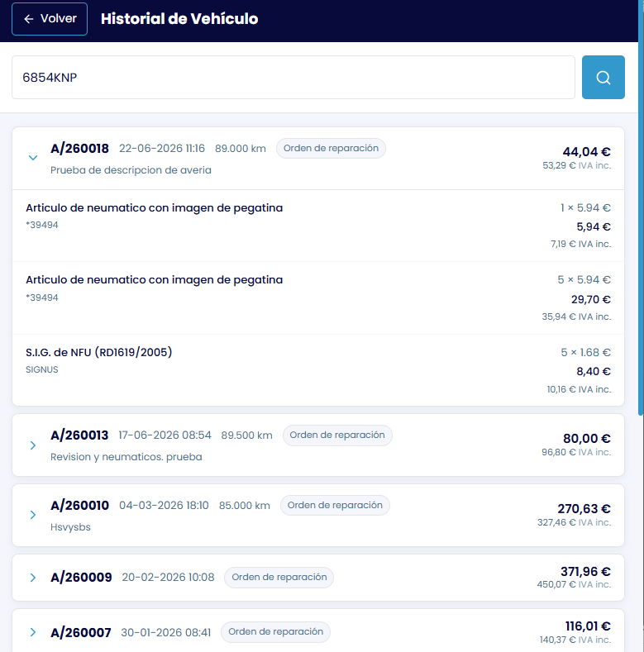Click the SIGNUS reference text
The width and height of the screenshot is (644, 652).
pyautogui.click(x=41, y=369)
